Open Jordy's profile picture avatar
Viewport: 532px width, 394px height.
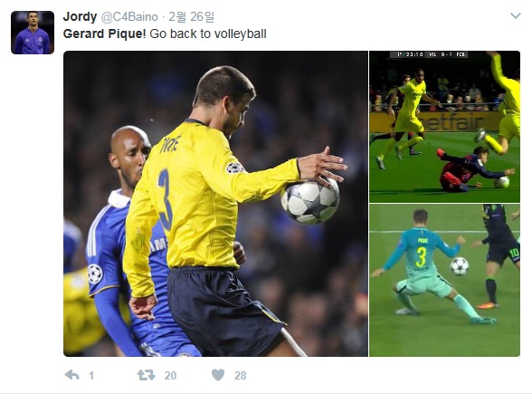(x=33, y=33)
